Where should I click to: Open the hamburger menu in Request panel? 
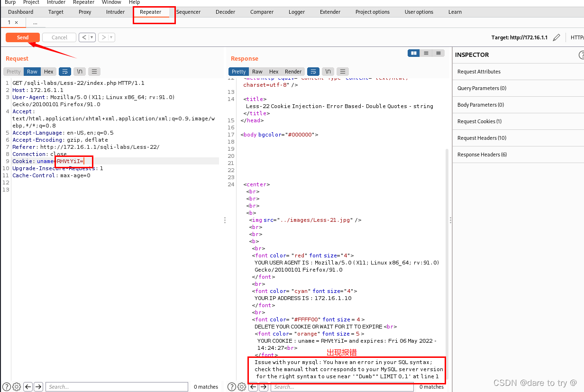click(x=94, y=71)
